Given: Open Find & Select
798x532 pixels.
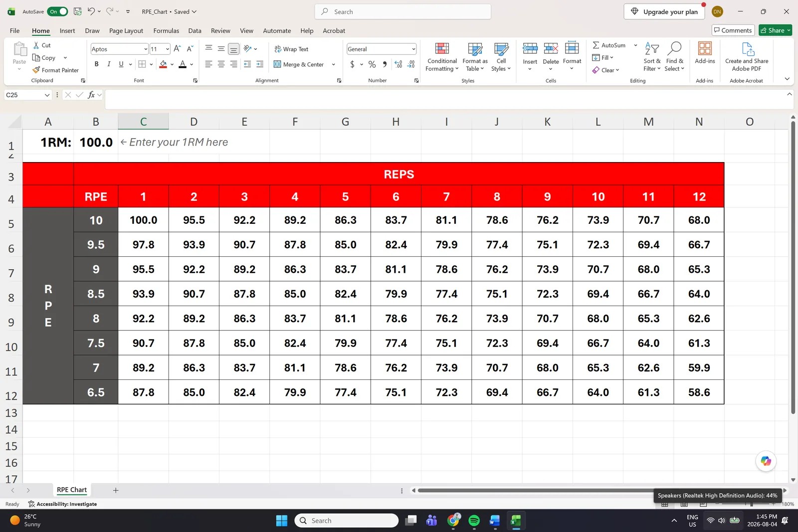Looking at the screenshot, I should click(x=674, y=57).
